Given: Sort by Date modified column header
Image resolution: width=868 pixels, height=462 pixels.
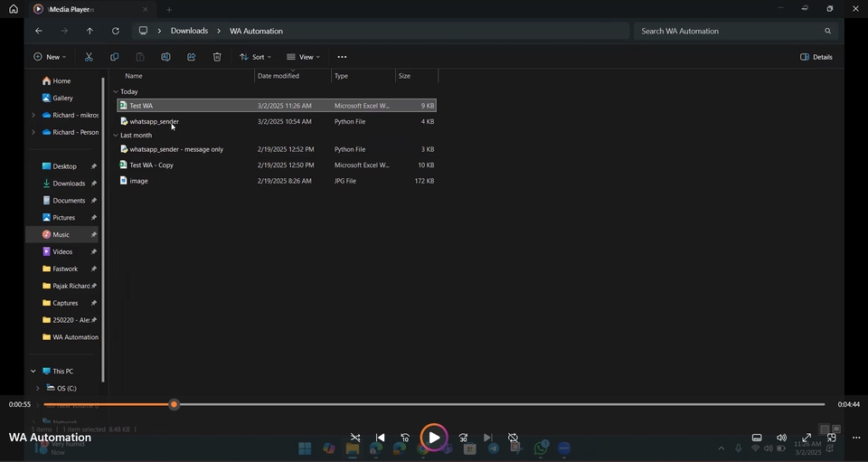Looking at the screenshot, I should (278, 76).
